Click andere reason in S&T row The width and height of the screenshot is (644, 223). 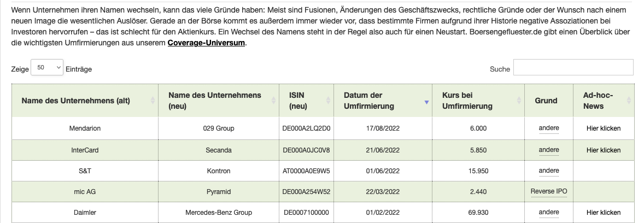(549, 171)
